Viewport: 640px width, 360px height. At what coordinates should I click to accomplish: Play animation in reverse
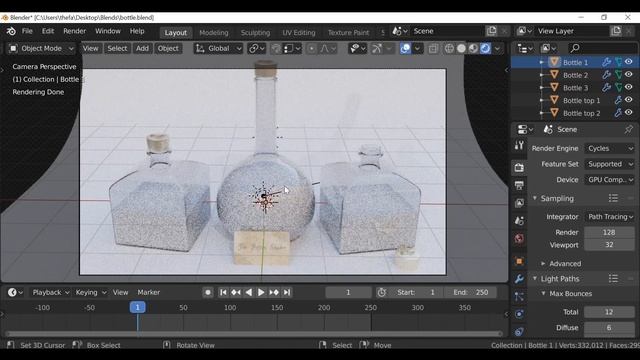click(x=249, y=292)
